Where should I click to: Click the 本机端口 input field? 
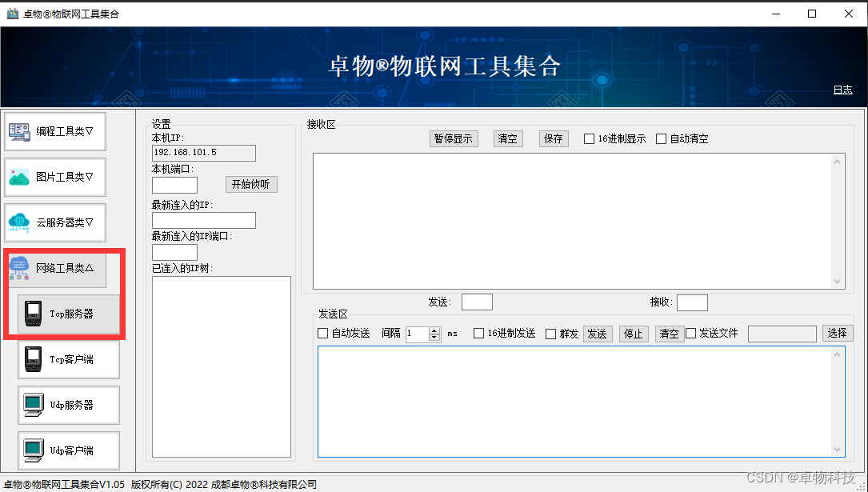point(174,186)
